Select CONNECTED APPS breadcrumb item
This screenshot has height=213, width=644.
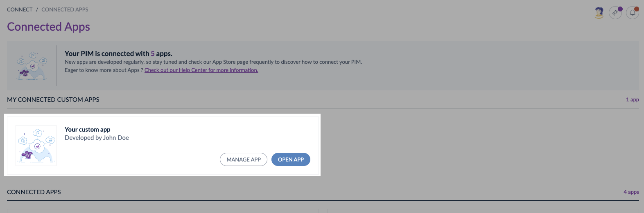tap(65, 9)
